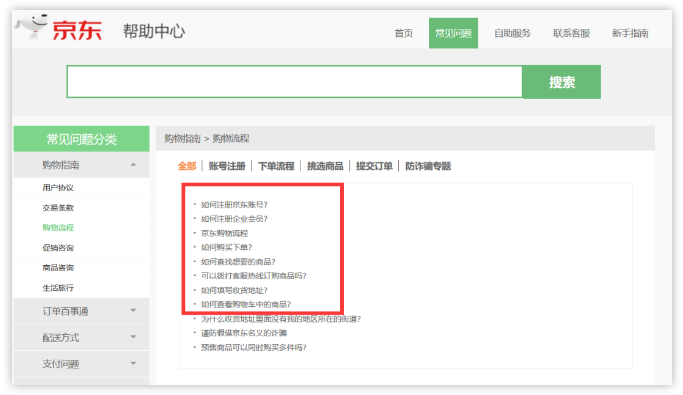Expand the 配送方式 category arrow
This screenshot has height=395, width=683.
133,337
